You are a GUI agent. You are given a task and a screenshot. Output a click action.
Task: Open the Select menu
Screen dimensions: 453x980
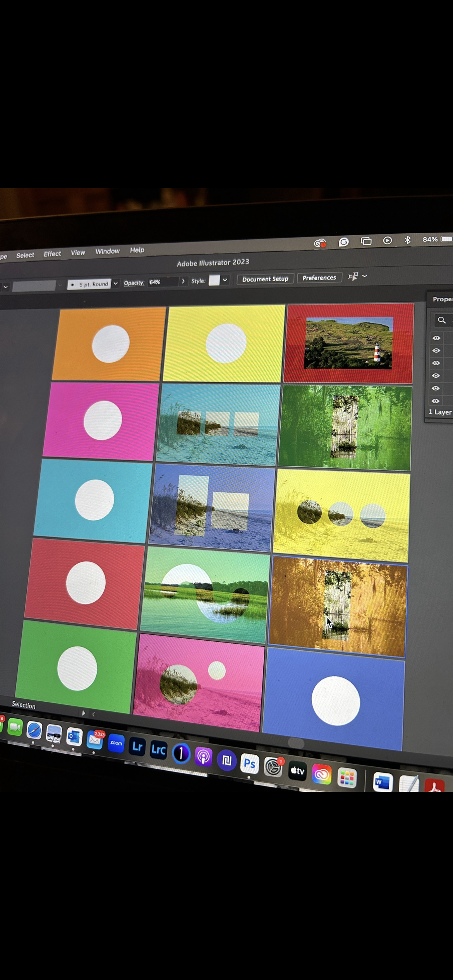coord(25,255)
